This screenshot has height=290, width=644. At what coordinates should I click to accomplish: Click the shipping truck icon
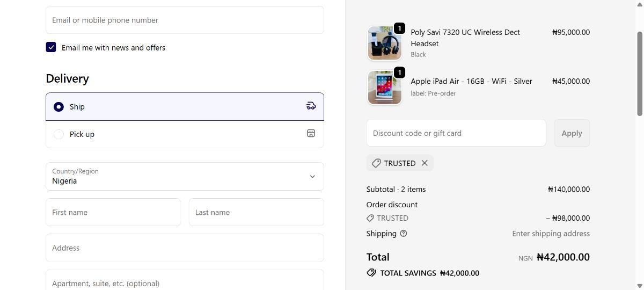[x=311, y=106]
